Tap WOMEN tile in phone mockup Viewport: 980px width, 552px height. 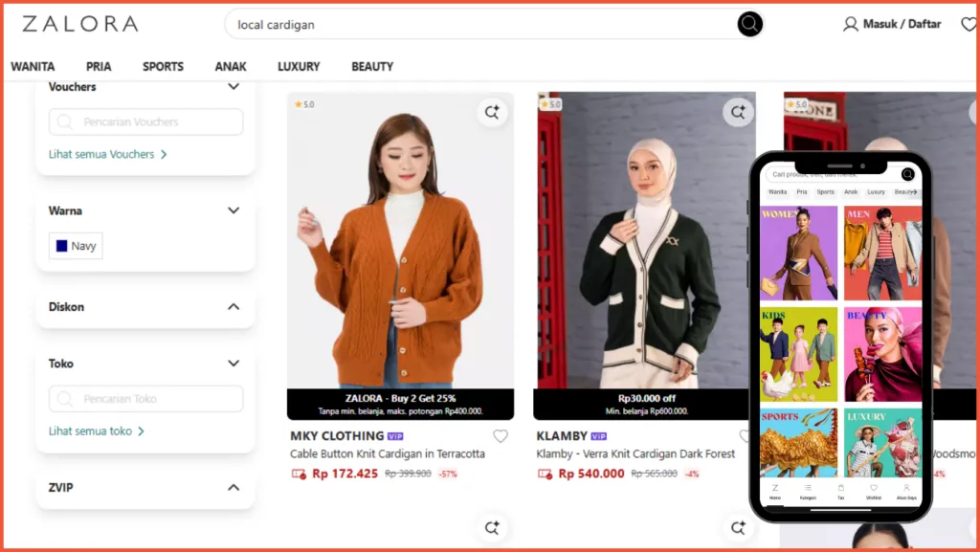(x=799, y=254)
